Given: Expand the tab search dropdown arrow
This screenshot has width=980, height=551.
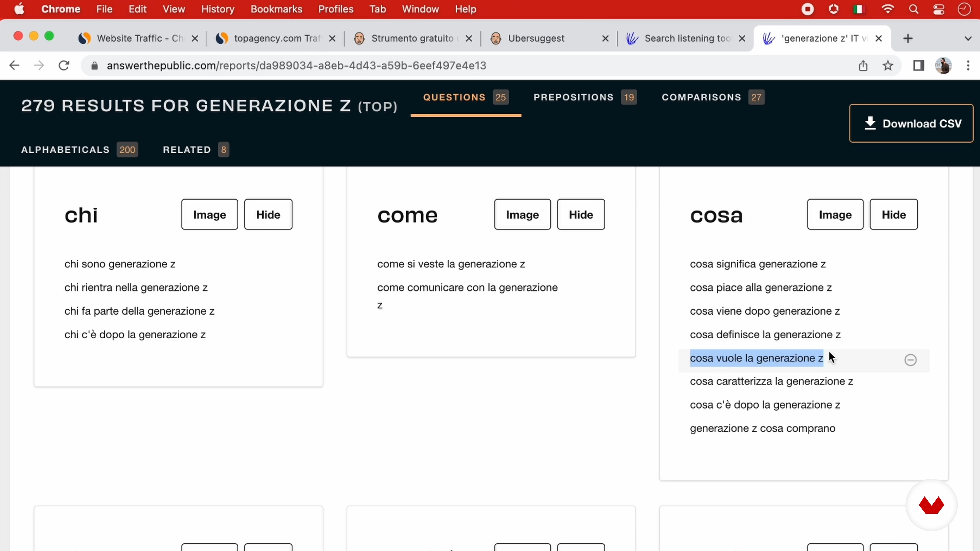Looking at the screenshot, I should (x=968, y=39).
